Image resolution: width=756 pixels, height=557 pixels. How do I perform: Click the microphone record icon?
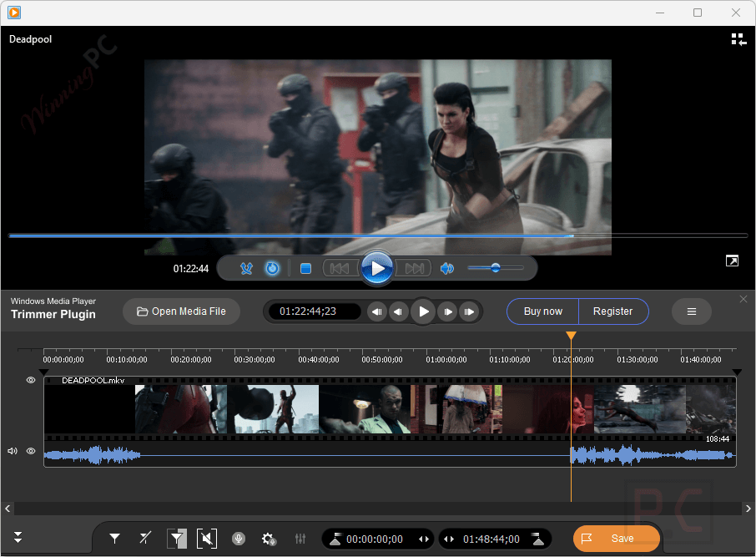(239, 539)
